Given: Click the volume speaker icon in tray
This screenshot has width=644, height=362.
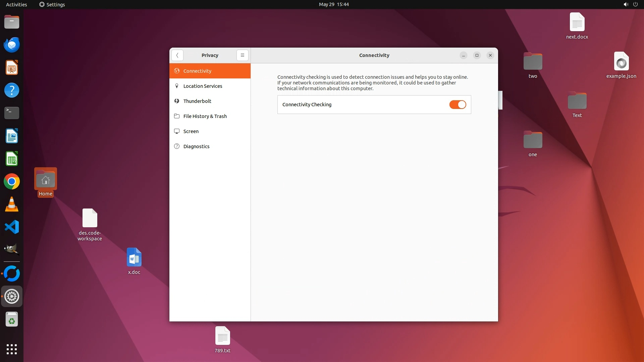Looking at the screenshot, I should click(x=626, y=4).
